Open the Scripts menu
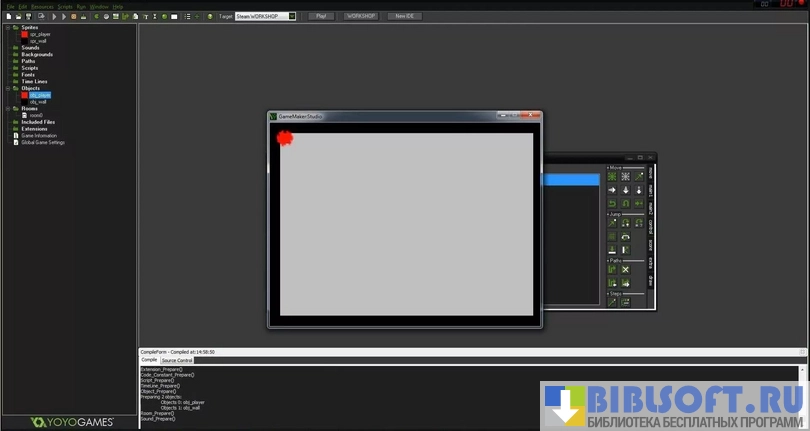The height and width of the screenshot is (431, 810). [65, 6]
